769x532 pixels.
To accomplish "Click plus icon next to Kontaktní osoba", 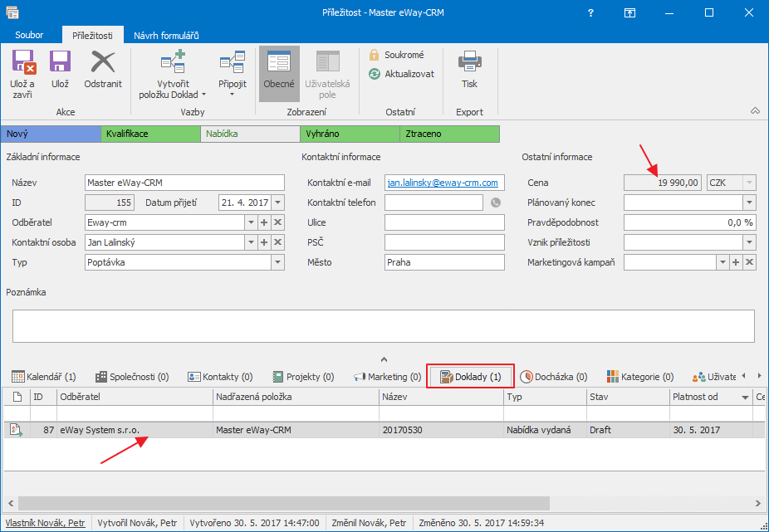I will click(264, 242).
